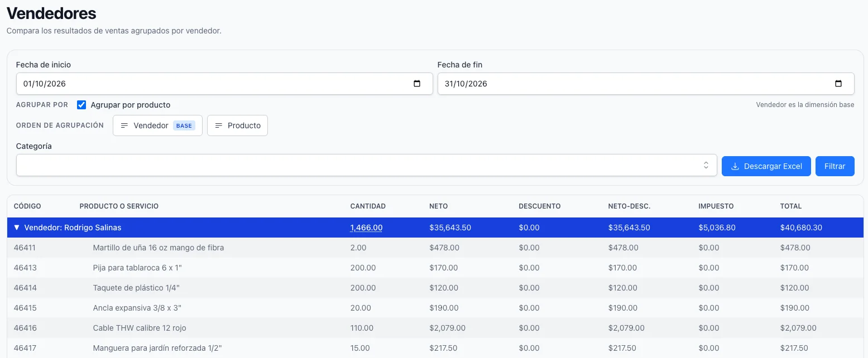This screenshot has height=358, width=868.
Task: Toggle the Agrupar por producto checkbox
Action: [81, 105]
